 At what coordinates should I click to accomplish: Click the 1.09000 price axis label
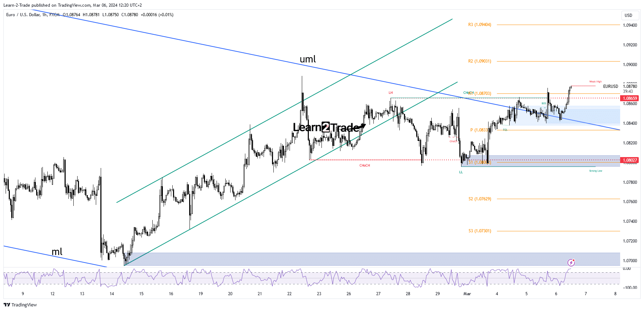(630, 65)
